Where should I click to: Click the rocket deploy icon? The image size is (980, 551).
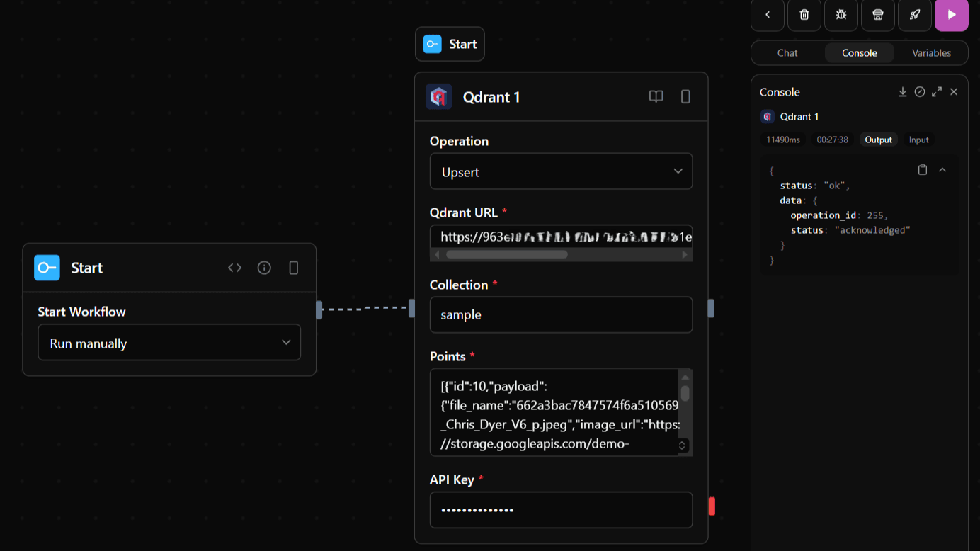coord(915,15)
